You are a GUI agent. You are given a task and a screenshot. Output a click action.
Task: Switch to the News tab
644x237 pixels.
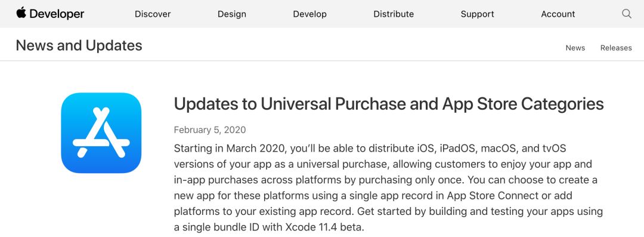(x=575, y=48)
